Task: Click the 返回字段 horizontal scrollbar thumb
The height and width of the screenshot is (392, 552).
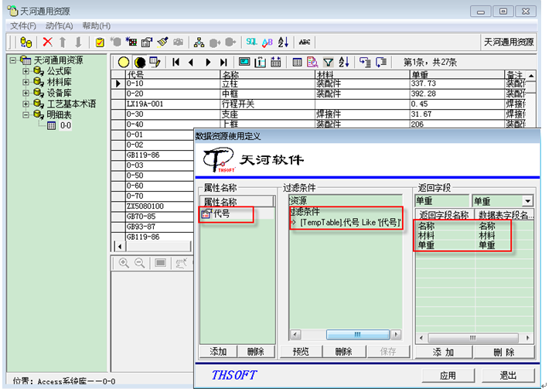Action: coord(473,338)
